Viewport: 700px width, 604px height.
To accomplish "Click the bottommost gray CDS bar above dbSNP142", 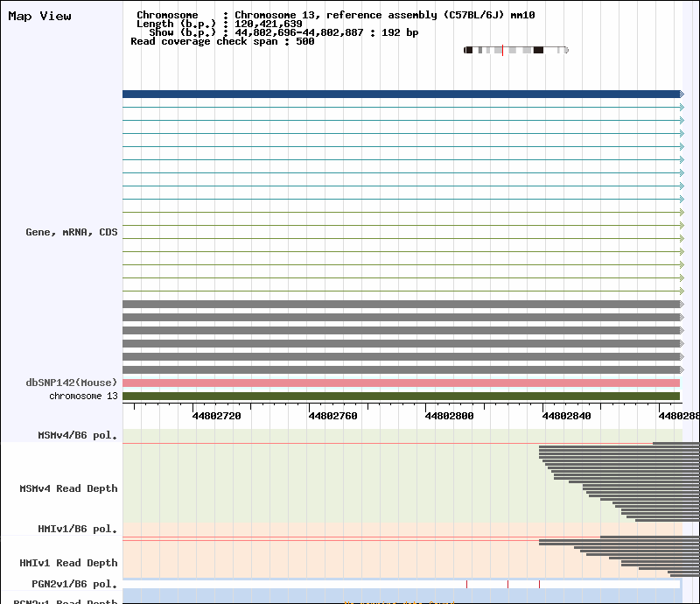I will (x=402, y=370).
